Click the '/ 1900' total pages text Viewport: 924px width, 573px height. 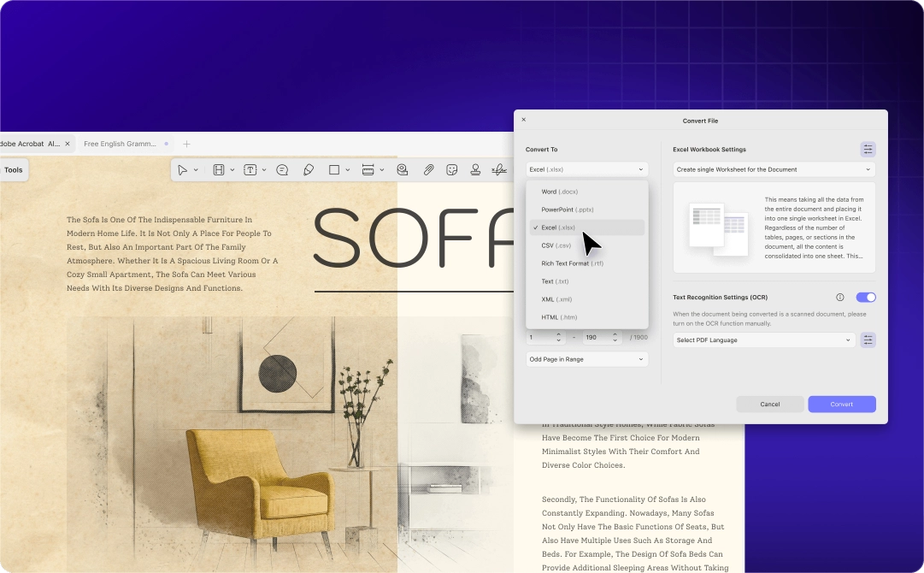click(x=639, y=337)
